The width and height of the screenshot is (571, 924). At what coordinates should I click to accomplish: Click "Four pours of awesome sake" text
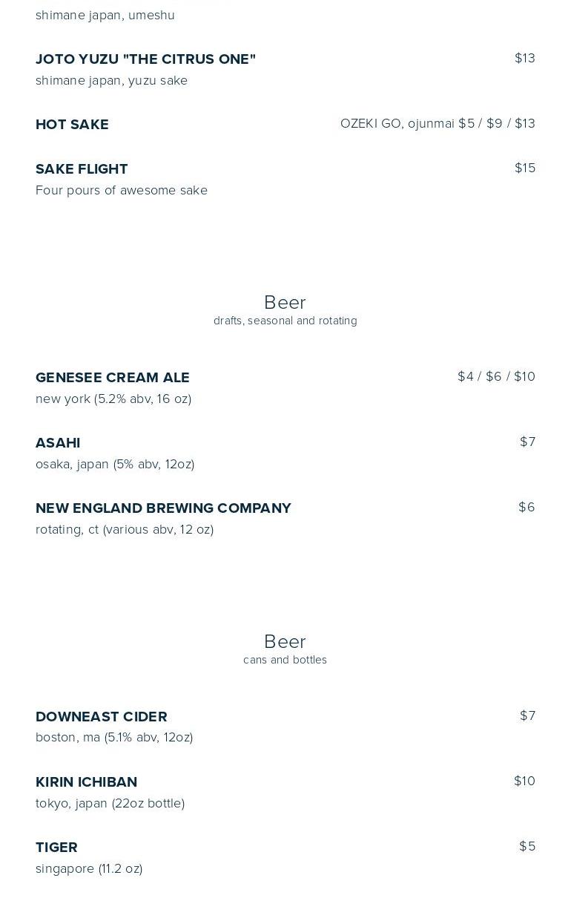[x=122, y=191]
